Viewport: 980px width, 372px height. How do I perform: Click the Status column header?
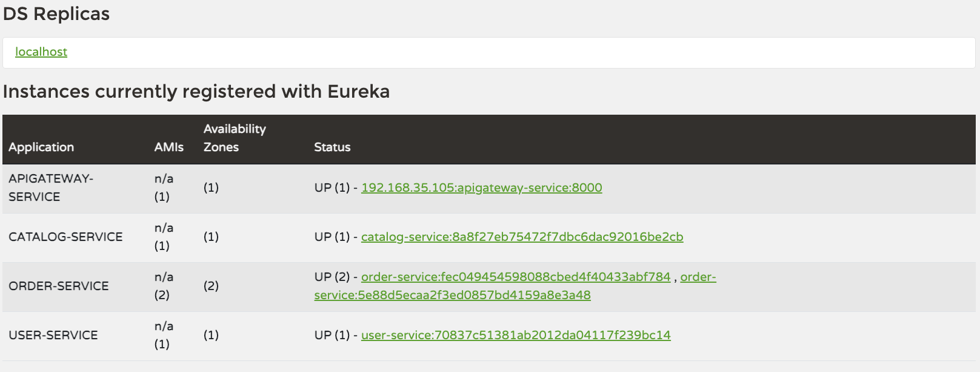point(332,147)
